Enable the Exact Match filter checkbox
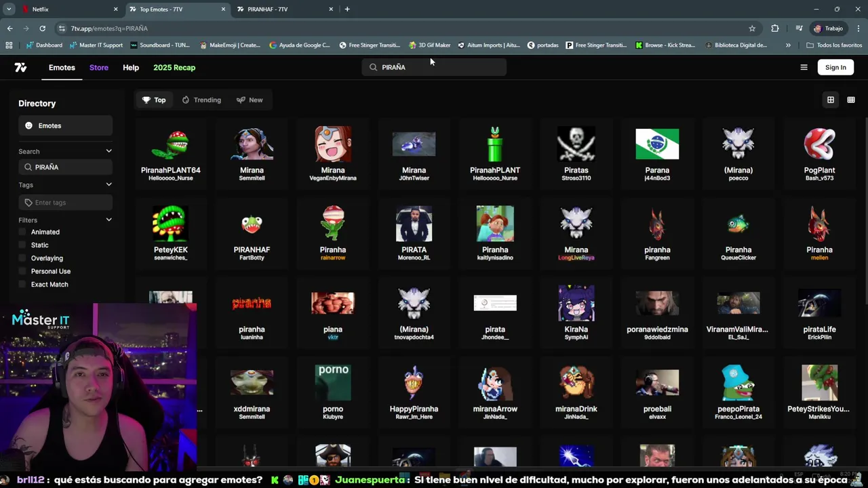This screenshot has height=488, width=868. pos(22,285)
